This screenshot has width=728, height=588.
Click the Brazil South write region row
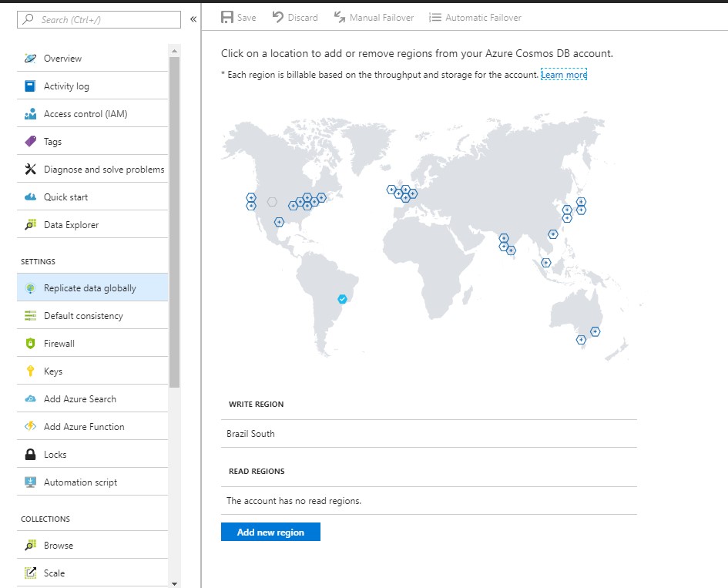[x=429, y=434]
